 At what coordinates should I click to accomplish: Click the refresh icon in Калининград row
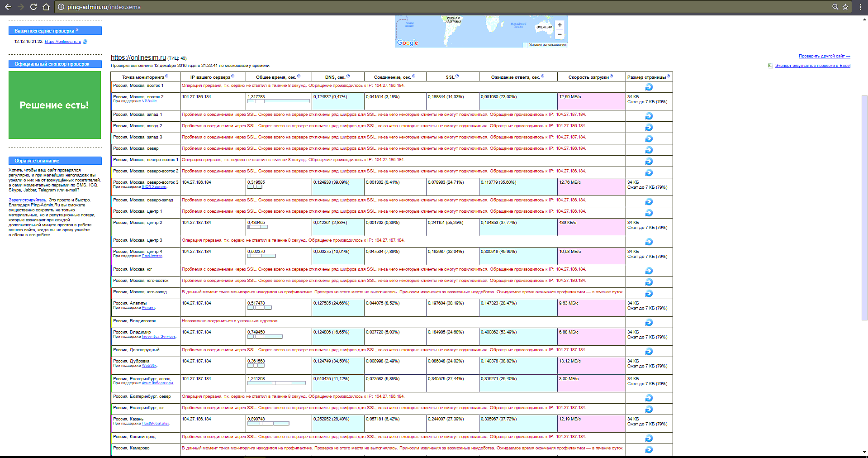pyautogui.click(x=649, y=438)
